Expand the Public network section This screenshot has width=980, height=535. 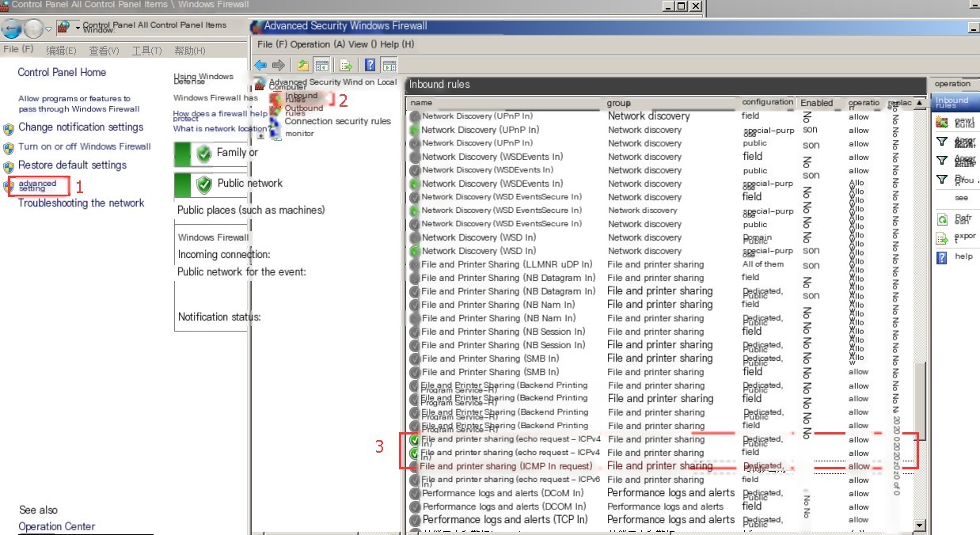211,184
